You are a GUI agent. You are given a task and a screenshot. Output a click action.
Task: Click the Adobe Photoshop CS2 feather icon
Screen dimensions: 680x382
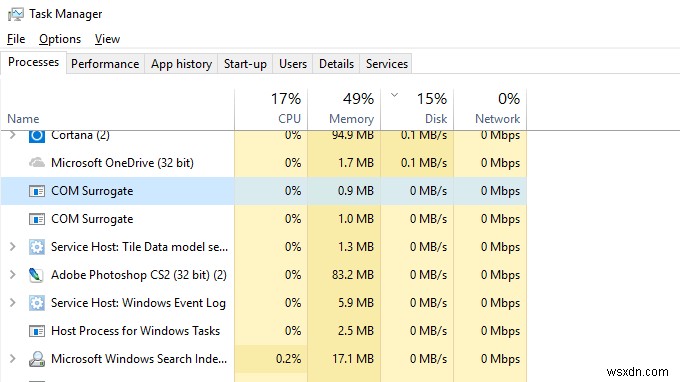pos(36,275)
